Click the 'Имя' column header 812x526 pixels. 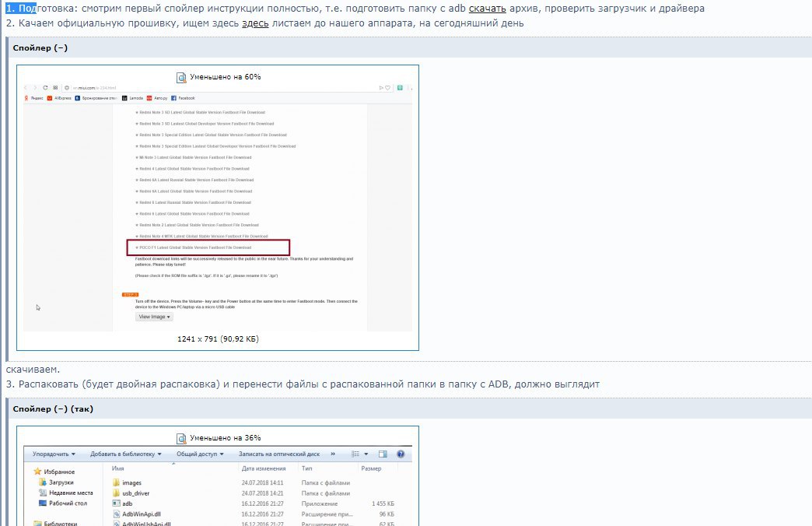click(118, 468)
